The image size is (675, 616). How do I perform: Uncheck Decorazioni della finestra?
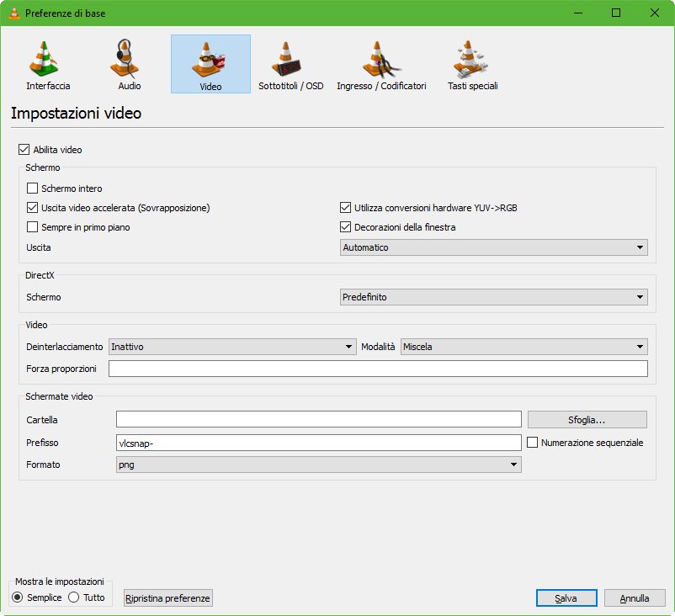point(345,227)
